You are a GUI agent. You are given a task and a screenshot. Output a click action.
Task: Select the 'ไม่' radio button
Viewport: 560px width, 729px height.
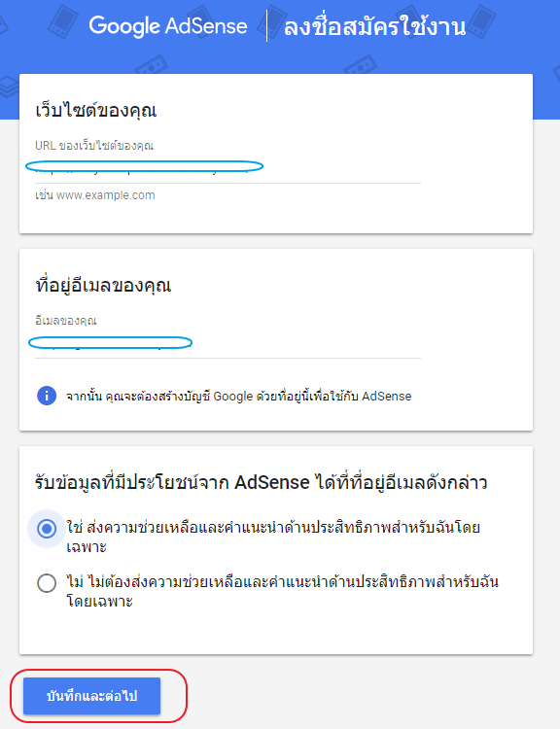(x=47, y=582)
